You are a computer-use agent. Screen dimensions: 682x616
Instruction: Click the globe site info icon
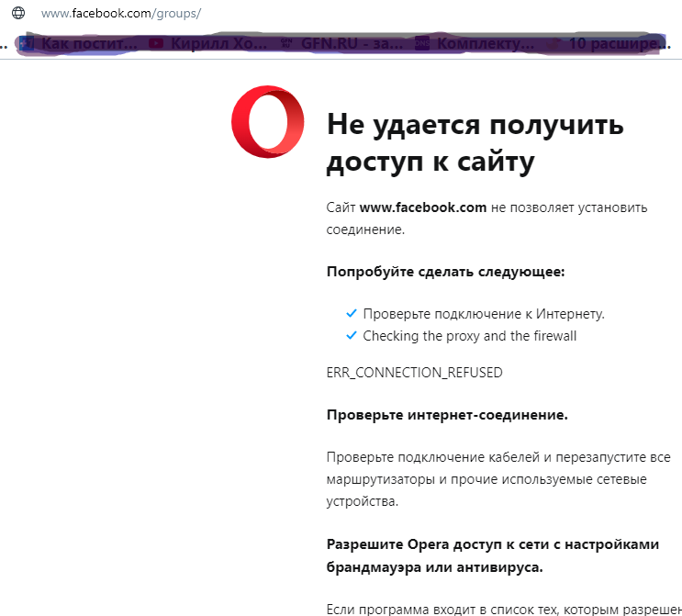17,14
